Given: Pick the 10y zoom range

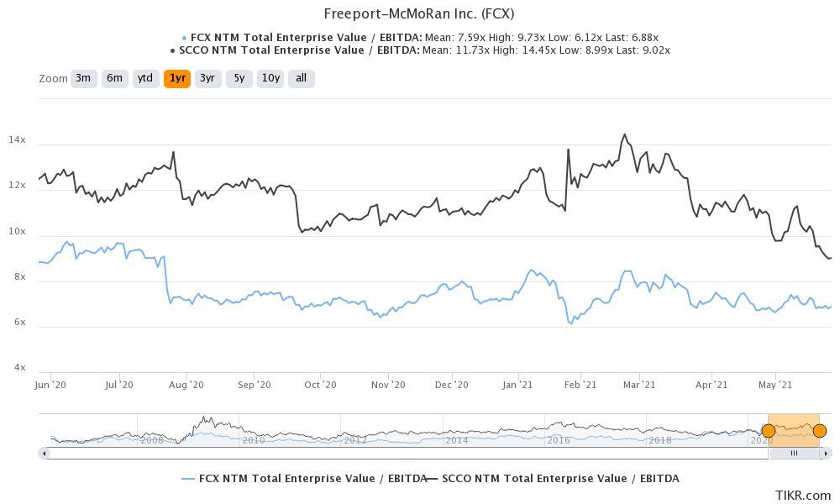Looking at the screenshot, I should [x=270, y=78].
